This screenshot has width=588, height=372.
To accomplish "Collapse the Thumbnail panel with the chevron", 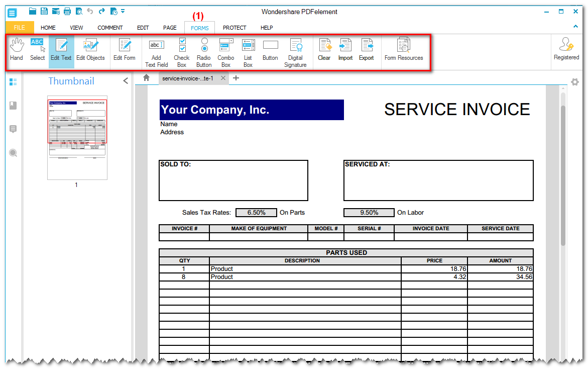I will tap(126, 80).
